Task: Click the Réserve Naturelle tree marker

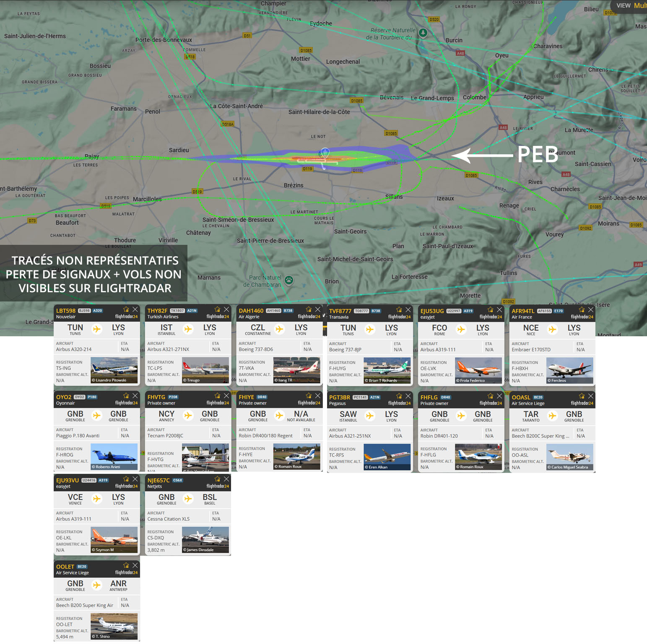Action: pos(423,33)
